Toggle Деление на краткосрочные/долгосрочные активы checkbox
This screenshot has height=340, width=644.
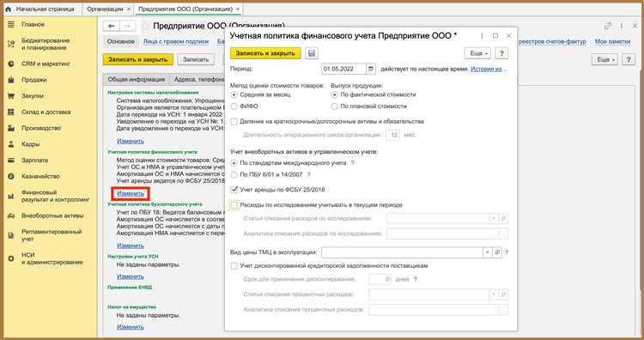tap(234, 122)
